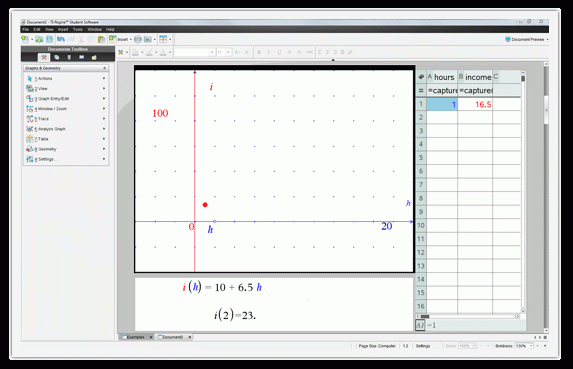
Task: Select the Document Tools toolbox icon
Action: (44, 57)
